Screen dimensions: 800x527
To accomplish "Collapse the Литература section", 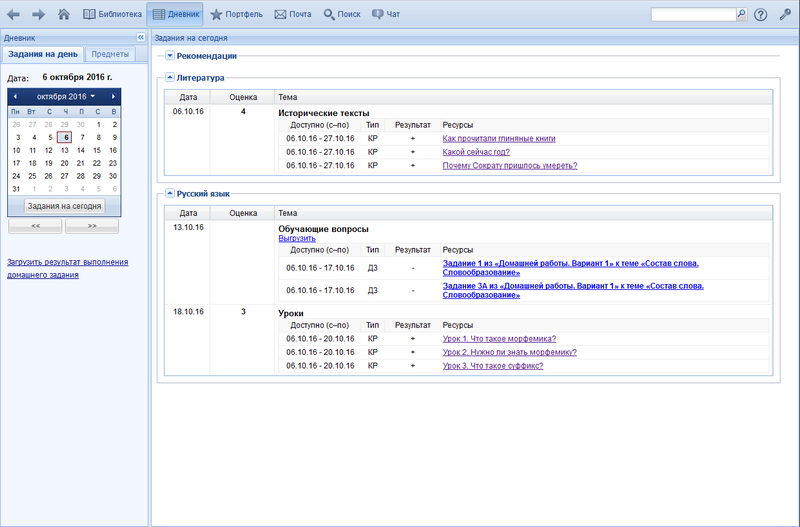I will point(170,78).
